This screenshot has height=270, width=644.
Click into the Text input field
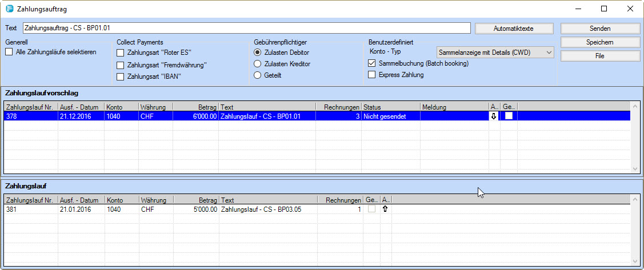coord(246,28)
